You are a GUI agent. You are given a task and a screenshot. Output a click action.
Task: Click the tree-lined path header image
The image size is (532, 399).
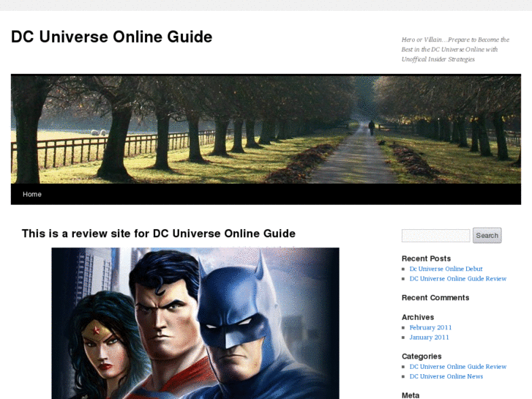click(x=266, y=129)
